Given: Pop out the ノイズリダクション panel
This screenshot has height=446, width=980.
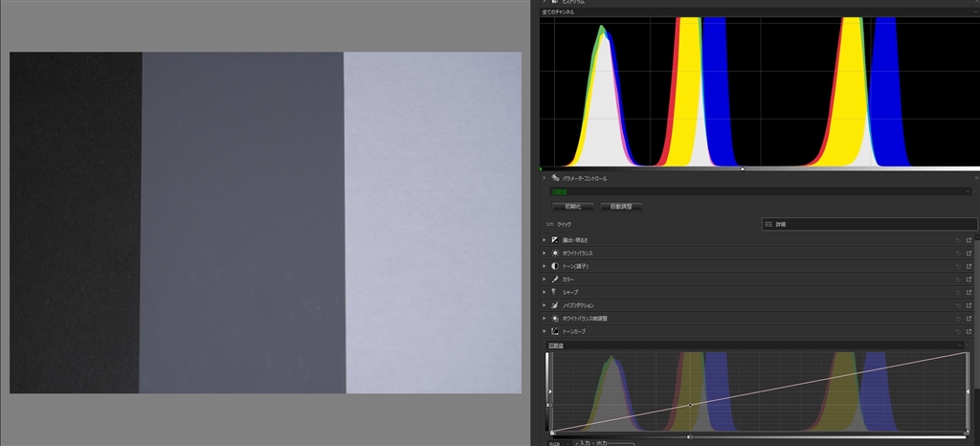Looking at the screenshot, I should click(x=969, y=305).
